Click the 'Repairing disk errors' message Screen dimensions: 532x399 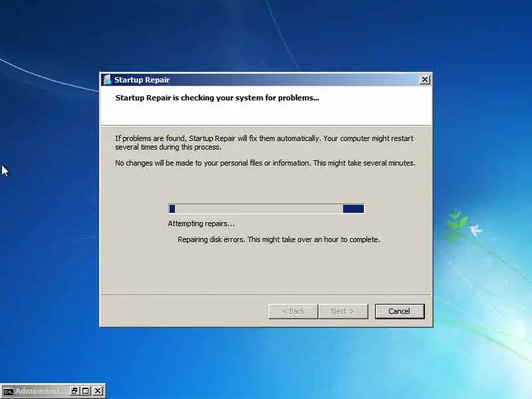point(279,239)
